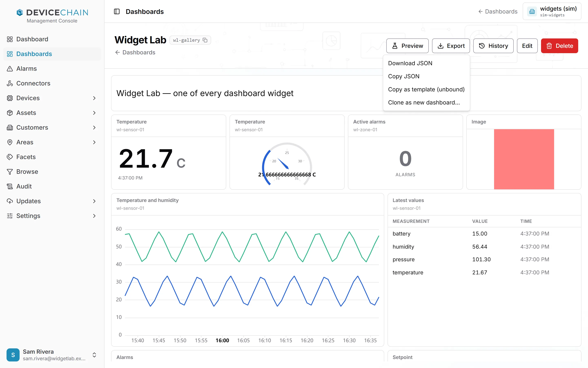The width and height of the screenshot is (588, 368).
Task: Delete the Widget Lab dashboard
Action: coord(559,46)
